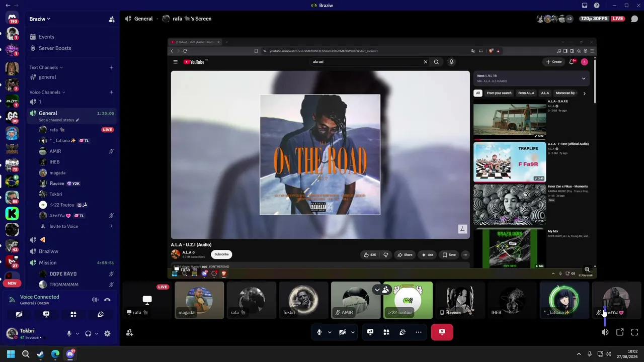Viewport: 644px width, 362px height.
Task: Open activities from the voice connected panel
Action: point(73,314)
